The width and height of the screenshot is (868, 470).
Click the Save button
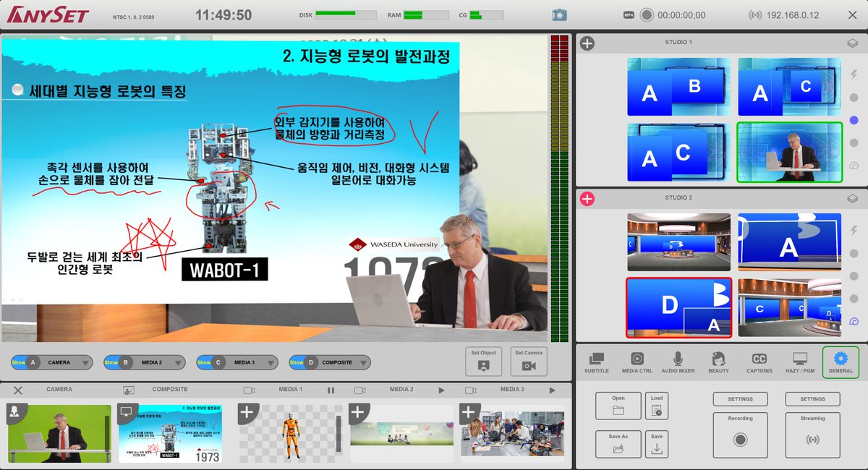(657, 444)
